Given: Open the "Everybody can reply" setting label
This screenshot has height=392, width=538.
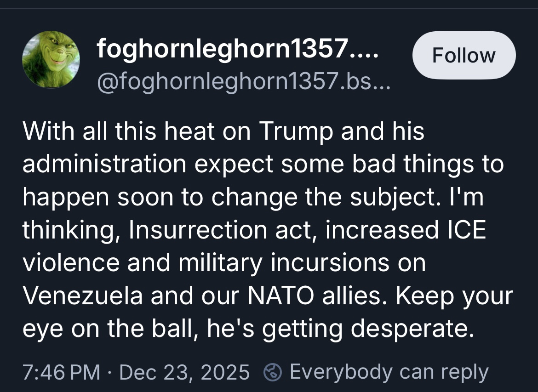Looking at the screenshot, I should click(x=389, y=372).
